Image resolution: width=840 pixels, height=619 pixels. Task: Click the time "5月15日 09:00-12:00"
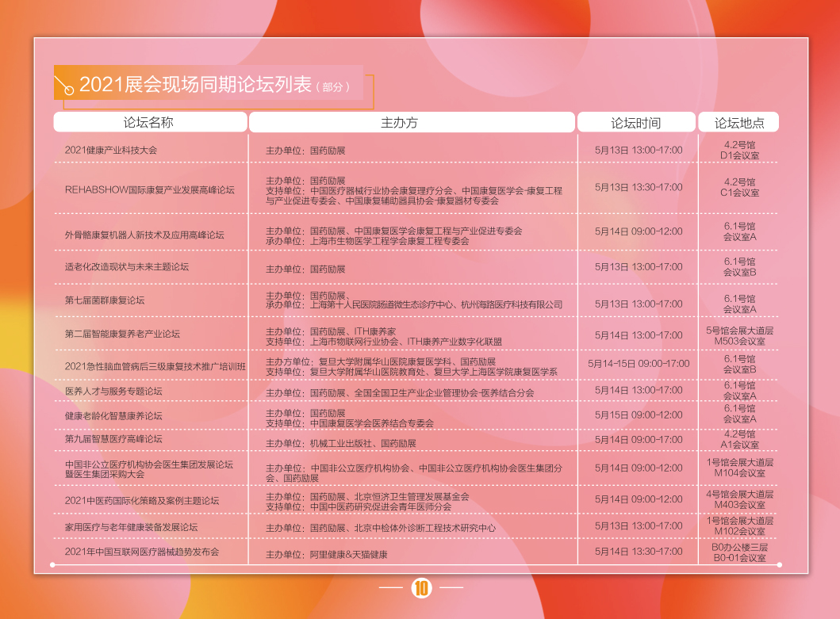coord(639,415)
